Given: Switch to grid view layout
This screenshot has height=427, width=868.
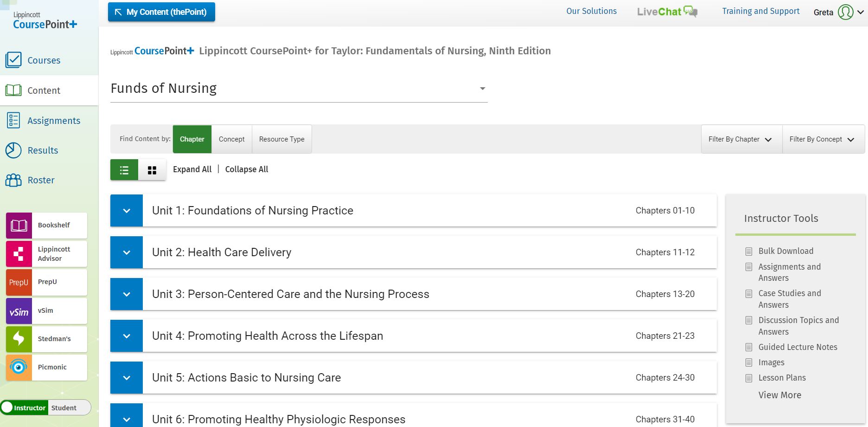Looking at the screenshot, I should point(152,170).
